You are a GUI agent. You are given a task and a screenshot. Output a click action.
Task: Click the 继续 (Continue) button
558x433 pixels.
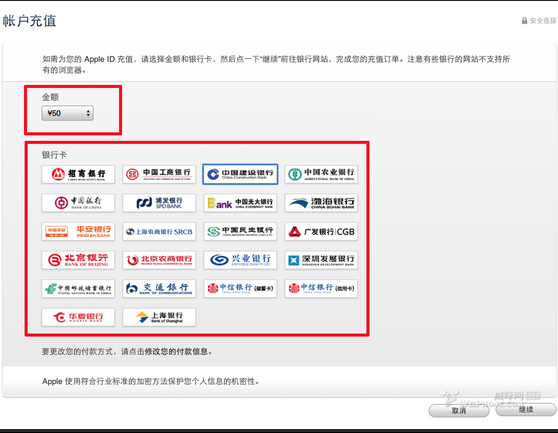[x=526, y=410]
